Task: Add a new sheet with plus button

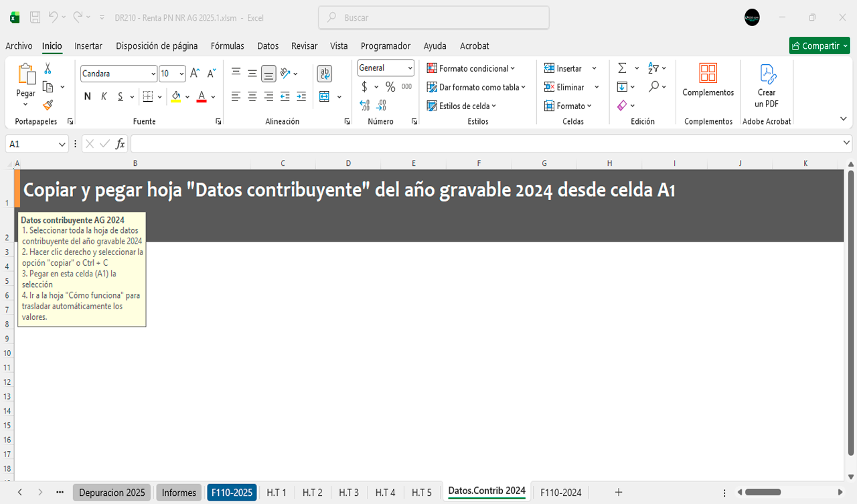Action: coord(619,493)
